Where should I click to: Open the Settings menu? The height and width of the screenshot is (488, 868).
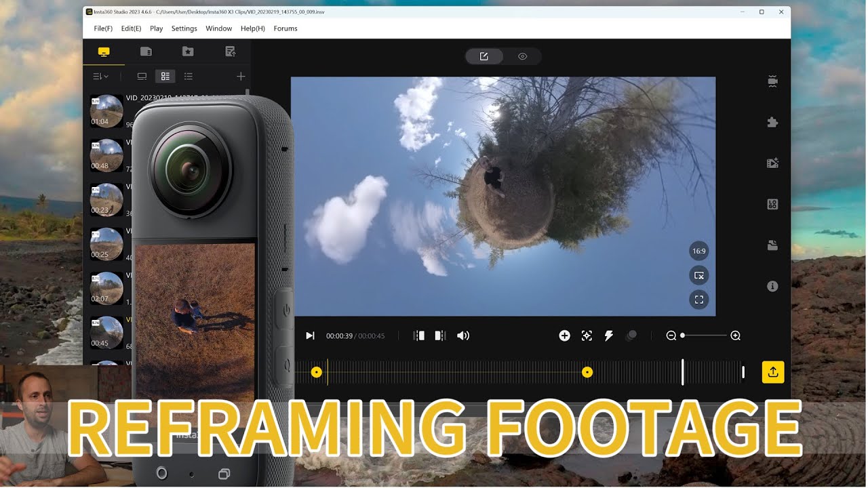pyautogui.click(x=184, y=28)
